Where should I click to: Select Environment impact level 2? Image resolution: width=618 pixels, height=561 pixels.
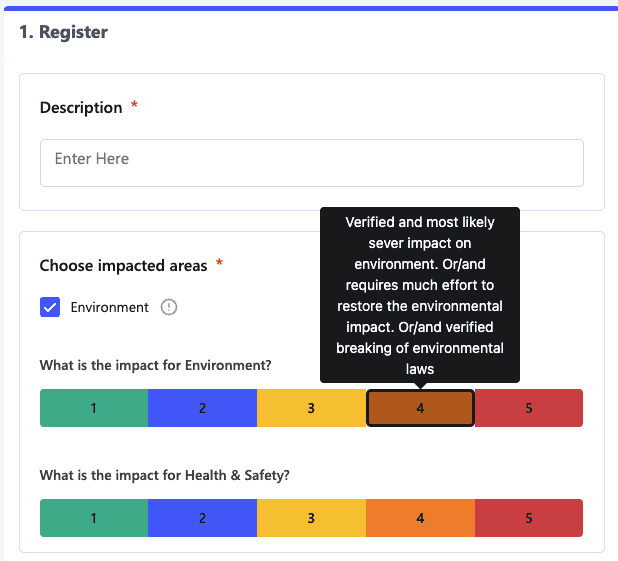coord(202,408)
